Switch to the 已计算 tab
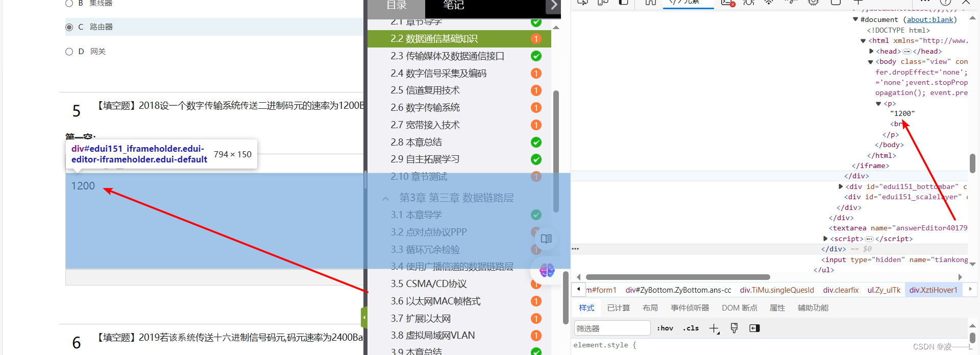 [619, 308]
